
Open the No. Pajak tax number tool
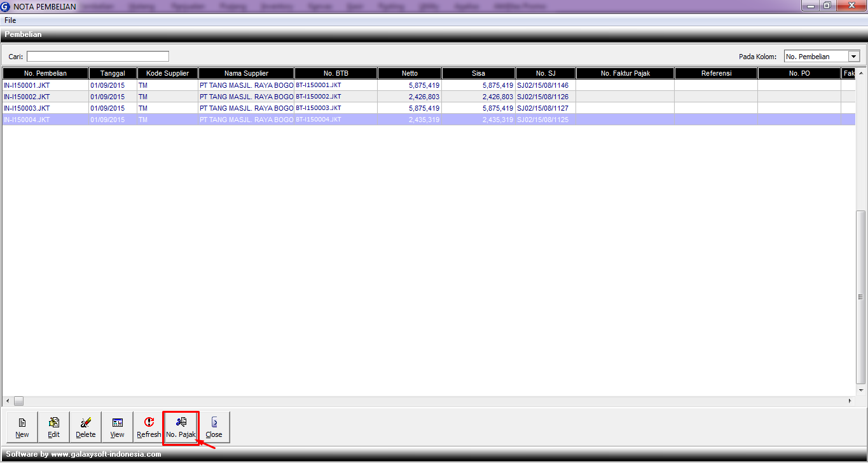(181, 427)
